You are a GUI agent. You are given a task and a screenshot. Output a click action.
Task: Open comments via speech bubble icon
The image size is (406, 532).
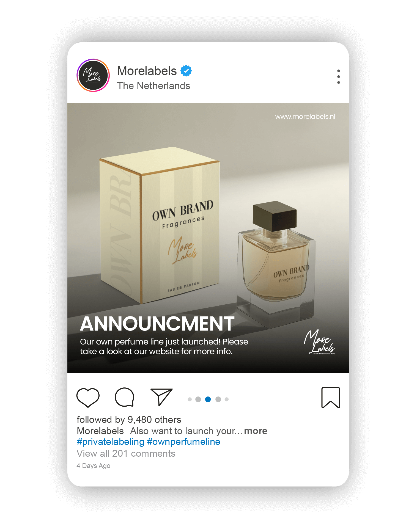point(124,397)
